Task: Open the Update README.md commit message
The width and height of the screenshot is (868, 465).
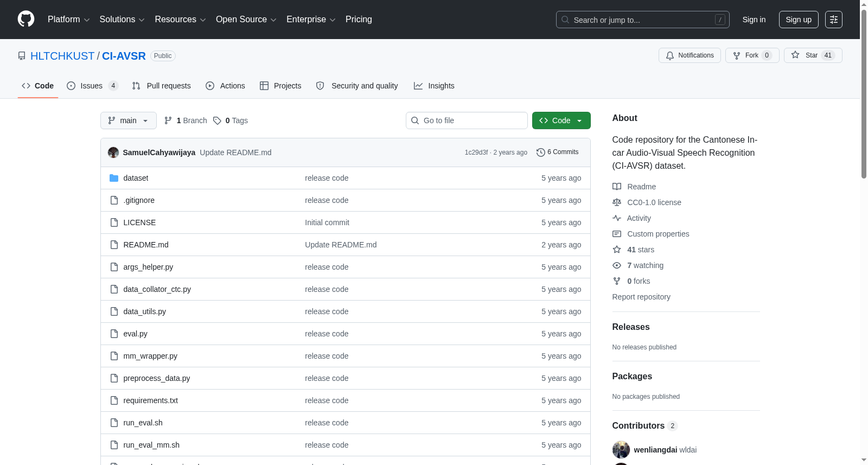Action: pyautogui.click(x=235, y=152)
